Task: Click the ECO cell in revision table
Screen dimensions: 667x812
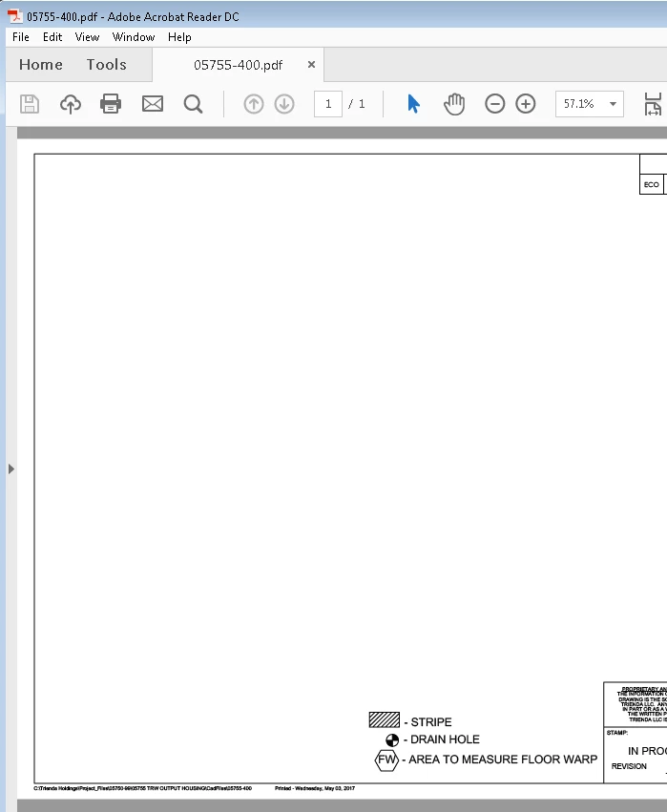Action: coord(652,185)
